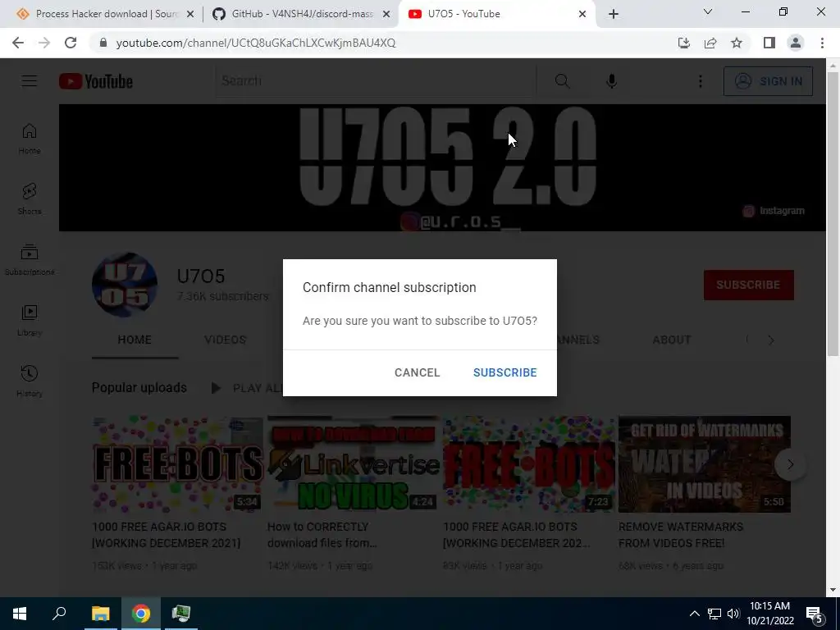Image resolution: width=840 pixels, height=630 pixels.
Task: Open title '1000 FREE AGAR.IO BOTS [WORKING DECEMBER 2021]'
Action: click(166, 535)
